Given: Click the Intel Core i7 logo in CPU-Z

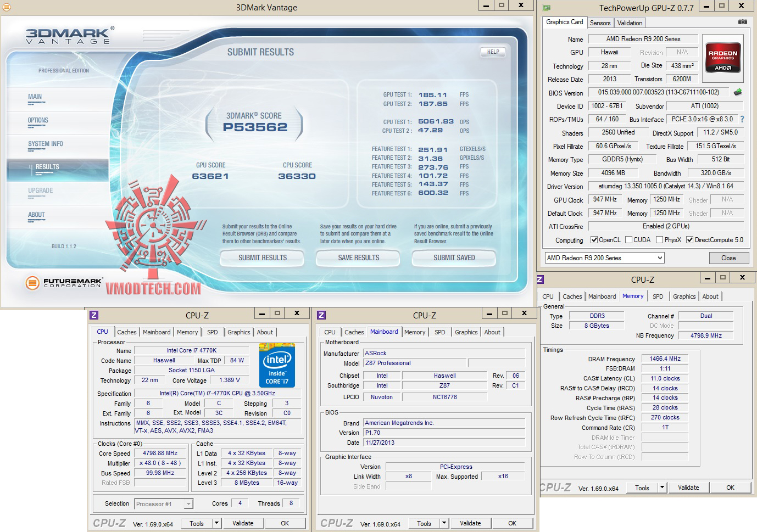Looking at the screenshot, I should [x=277, y=366].
